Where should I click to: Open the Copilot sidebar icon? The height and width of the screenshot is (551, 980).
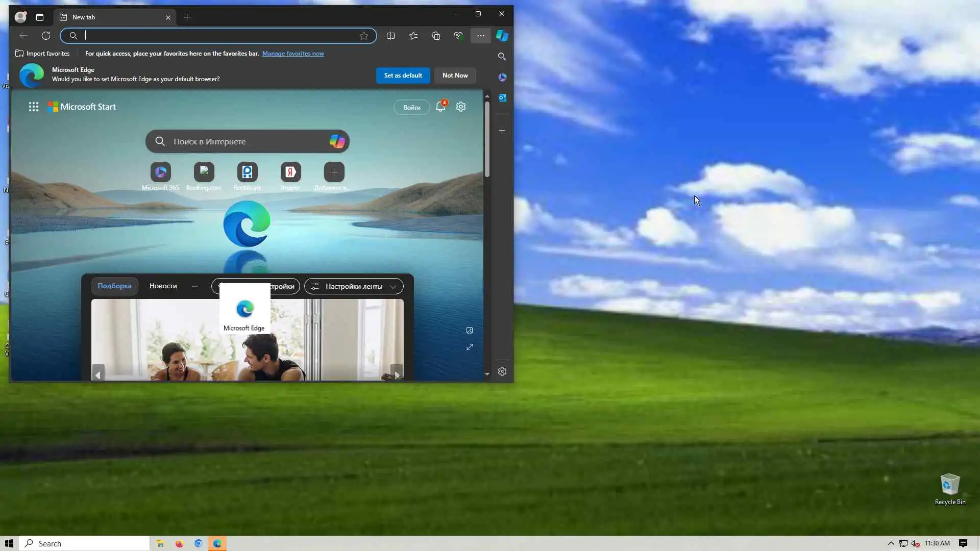[502, 36]
